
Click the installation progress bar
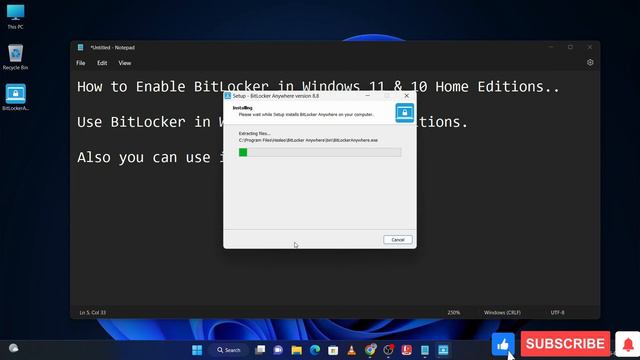pyautogui.click(x=320, y=152)
